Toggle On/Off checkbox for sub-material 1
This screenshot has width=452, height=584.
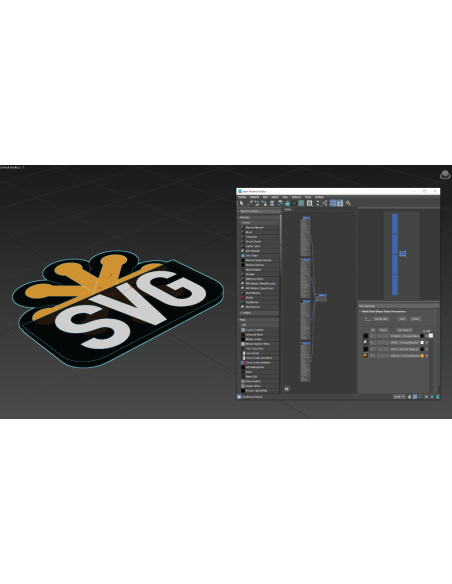point(427,336)
